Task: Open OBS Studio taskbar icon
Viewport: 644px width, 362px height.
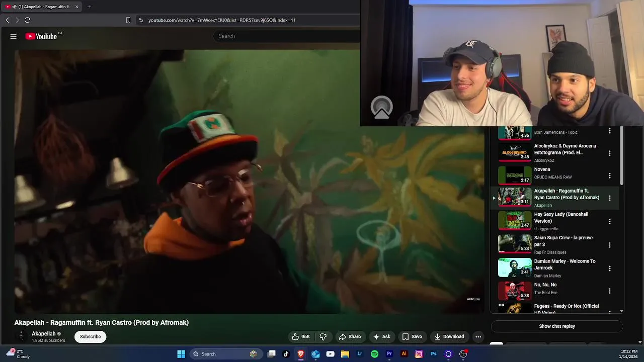Action: point(463,354)
